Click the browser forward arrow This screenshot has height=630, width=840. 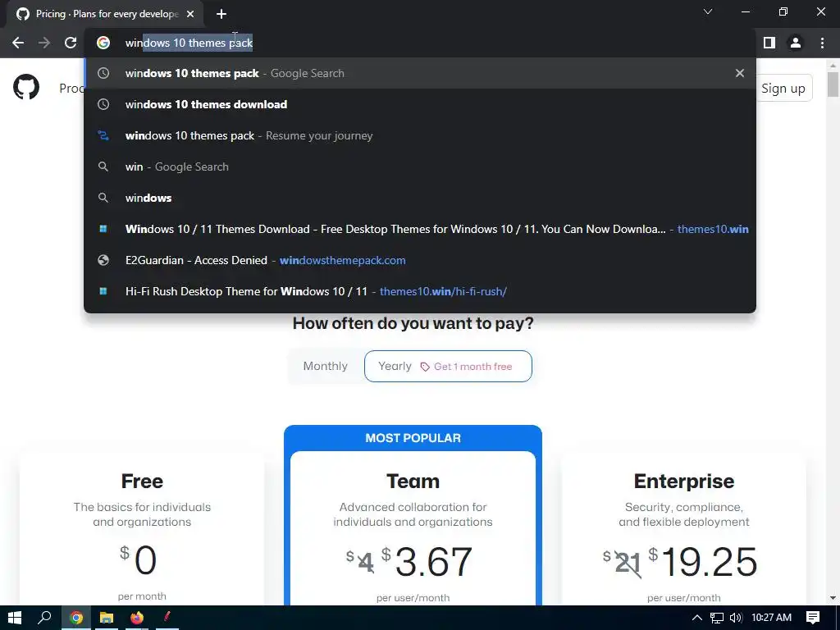(44, 43)
